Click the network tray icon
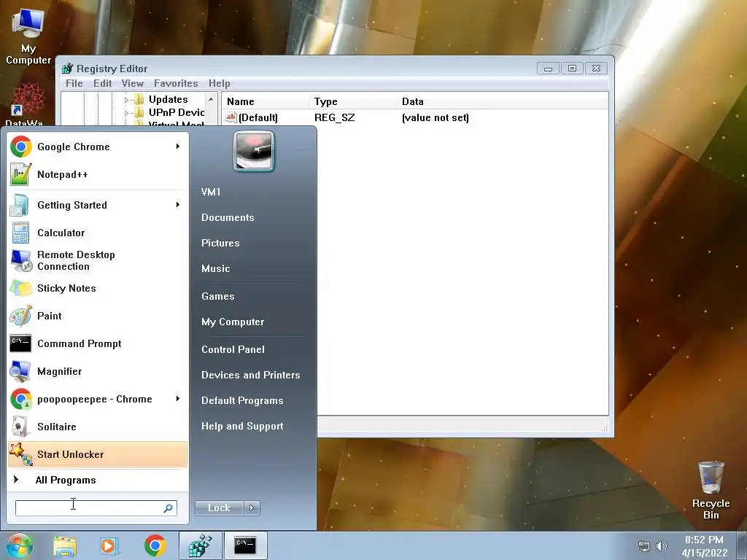Viewport: 747px width, 560px height. [x=643, y=545]
